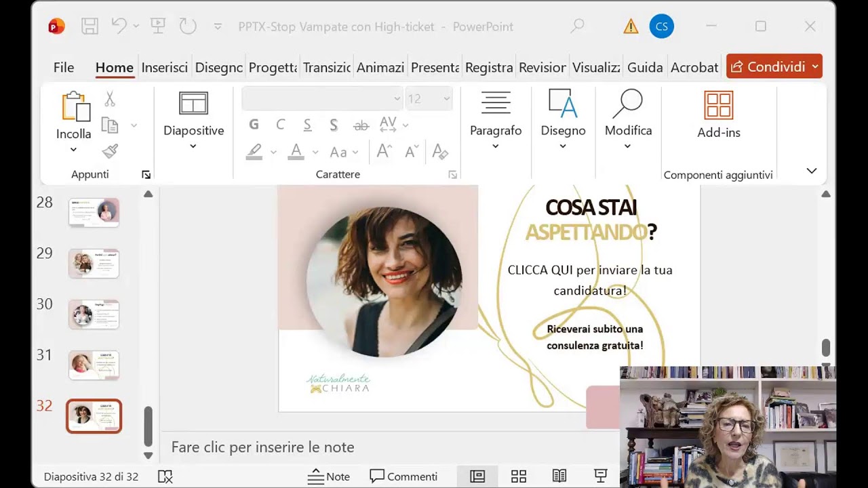Increase font size

point(384,152)
